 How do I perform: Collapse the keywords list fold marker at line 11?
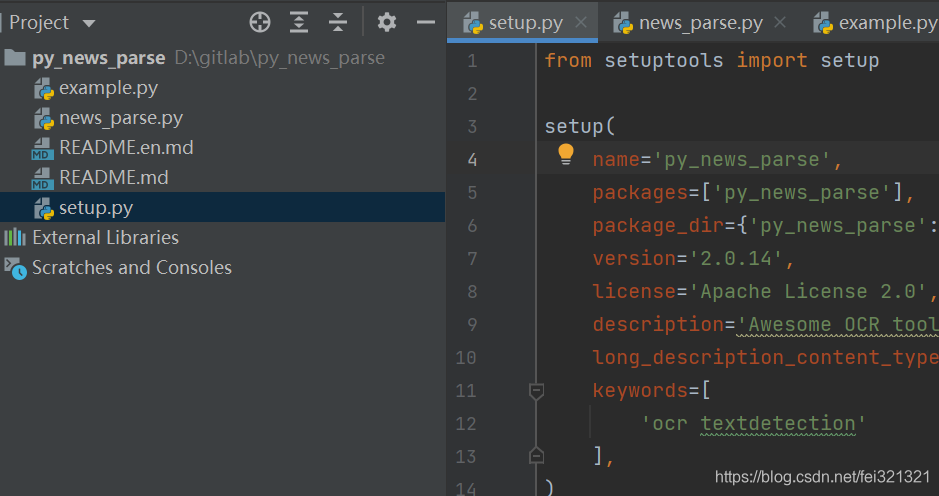click(537, 391)
